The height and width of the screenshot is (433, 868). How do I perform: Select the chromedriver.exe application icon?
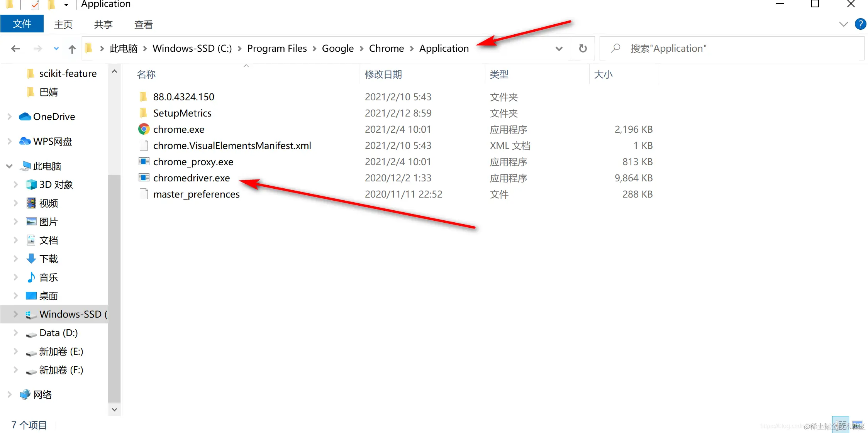[144, 178]
